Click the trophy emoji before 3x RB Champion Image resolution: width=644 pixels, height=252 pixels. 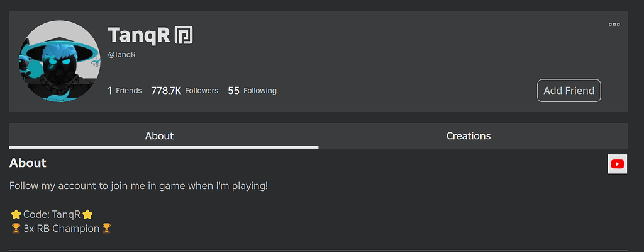[16, 228]
